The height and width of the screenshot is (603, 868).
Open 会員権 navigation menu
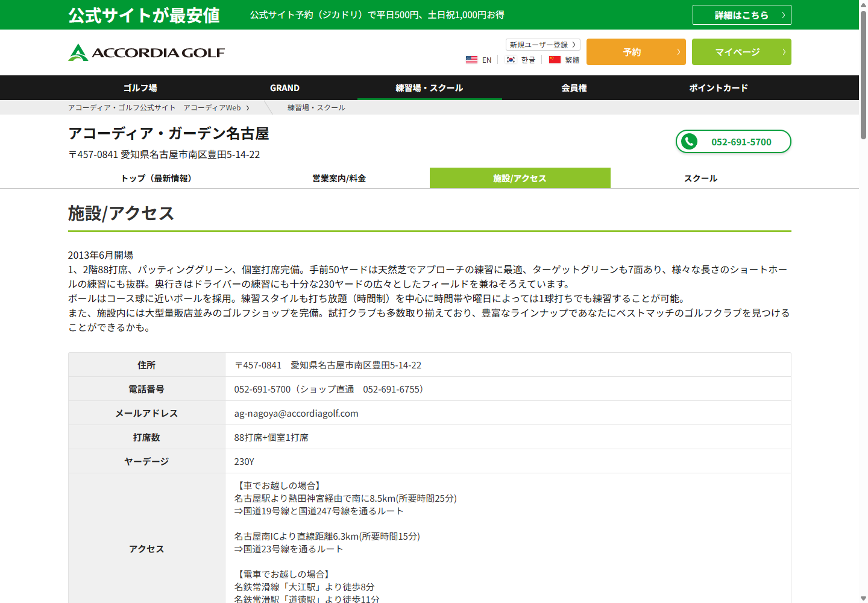point(574,88)
